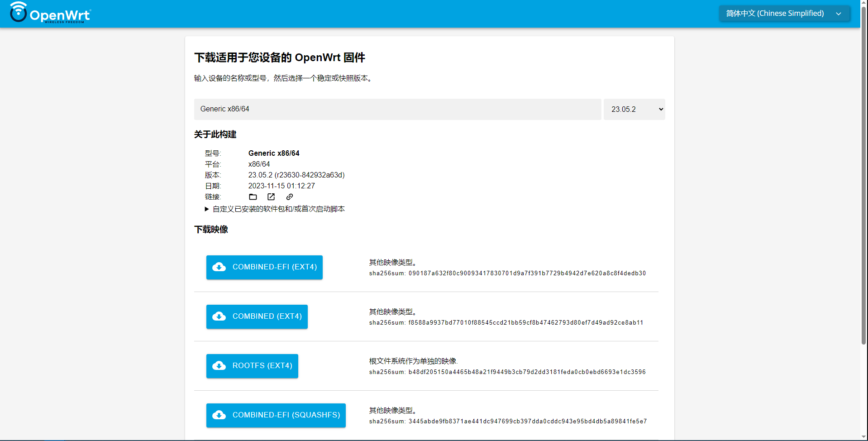This screenshot has height=441, width=868.
Task: Click the Generic x86/64 bold model link
Action: (x=273, y=153)
